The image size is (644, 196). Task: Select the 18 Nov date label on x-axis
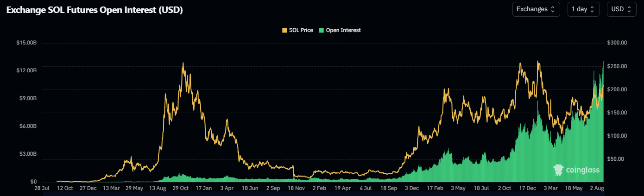tap(296, 189)
